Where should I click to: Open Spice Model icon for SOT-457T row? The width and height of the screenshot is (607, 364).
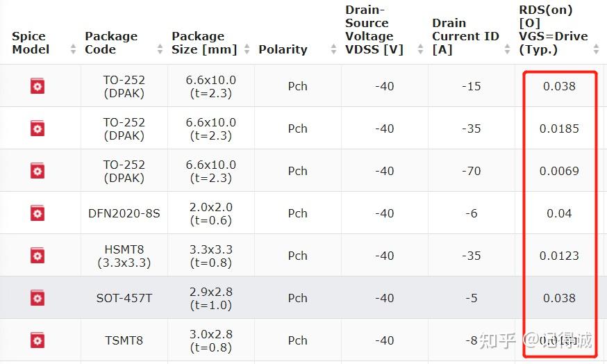point(38,298)
